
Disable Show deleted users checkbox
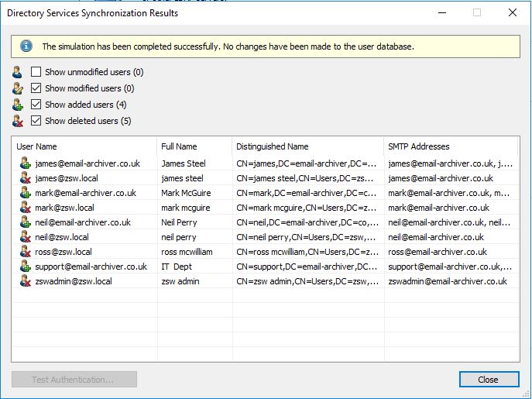tap(36, 121)
